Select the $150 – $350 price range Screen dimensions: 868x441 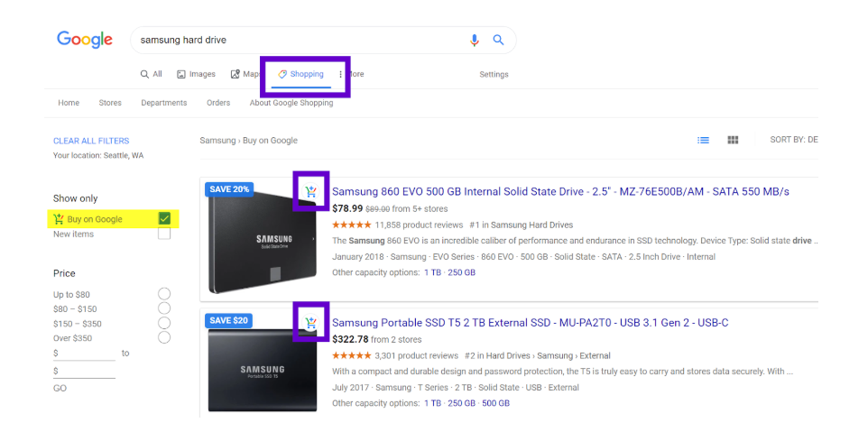pyautogui.click(x=164, y=323)
